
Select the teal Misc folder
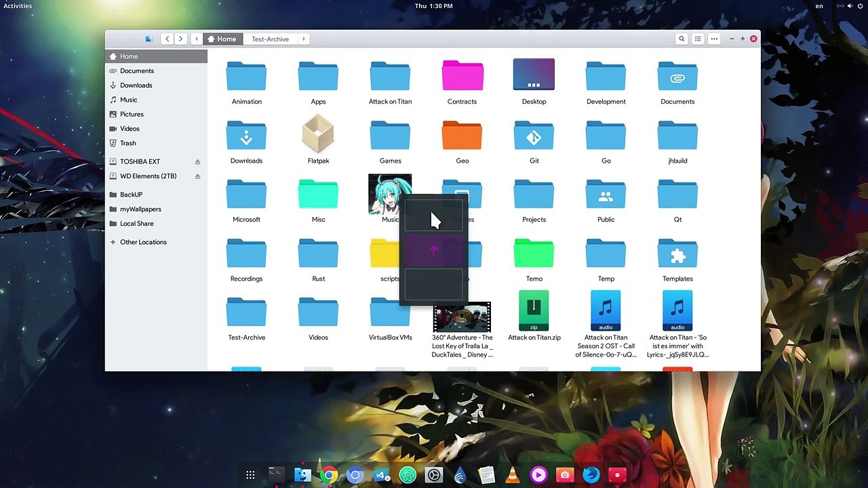point(318,194)
